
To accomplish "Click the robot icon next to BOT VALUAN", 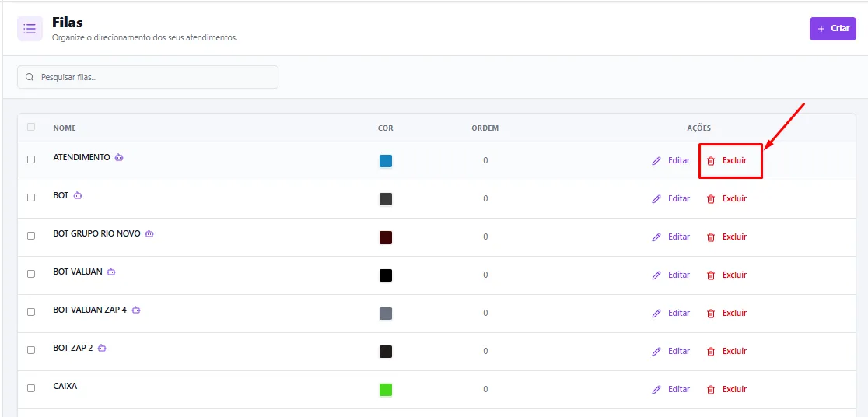I will [x=111, y=272].
